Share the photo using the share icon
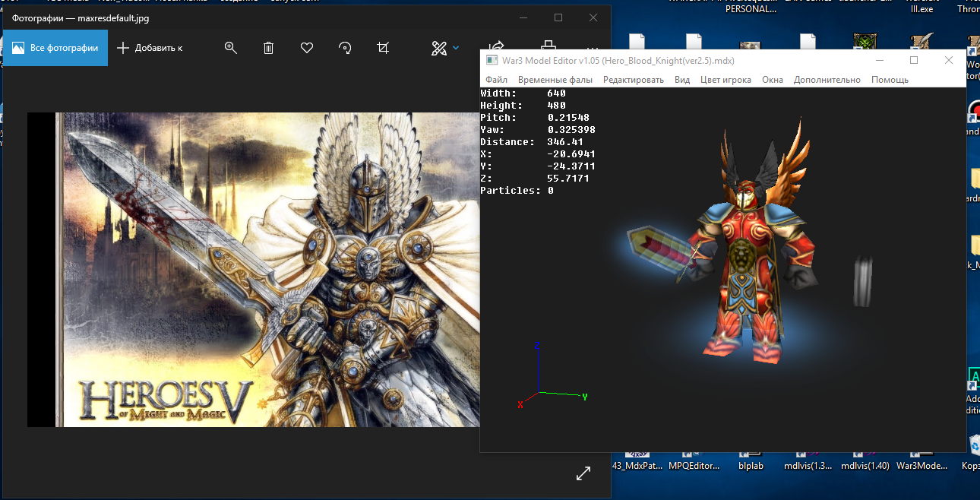 pos(497,46)
